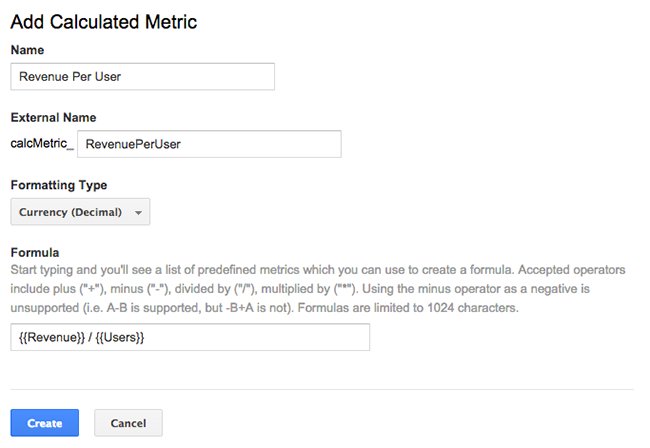Click the formula help description paragraph

coord(318,289)
